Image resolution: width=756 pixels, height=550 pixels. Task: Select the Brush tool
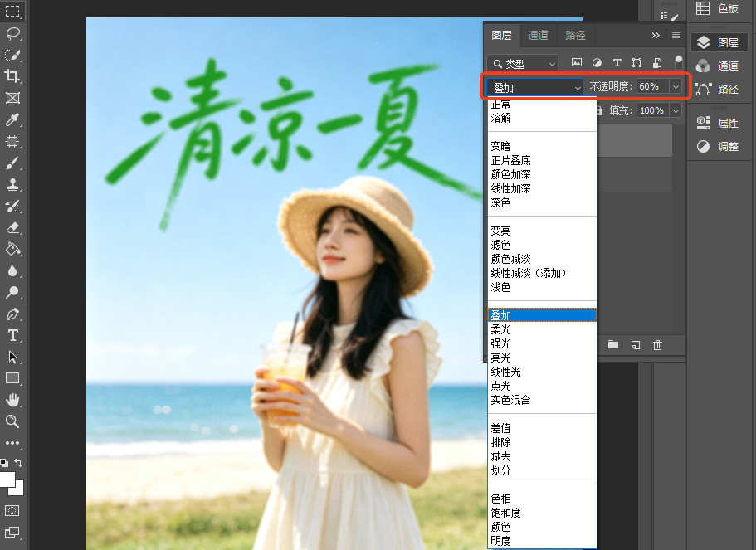[12, 163]
